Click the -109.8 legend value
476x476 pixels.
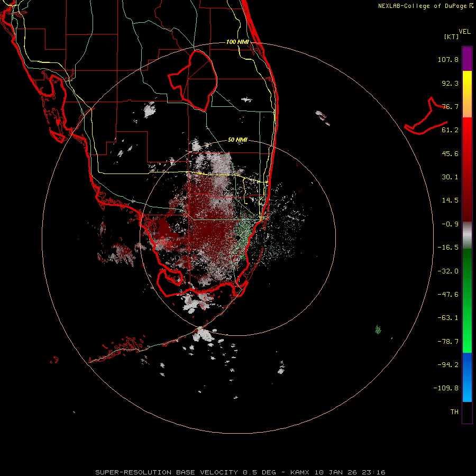(446, 388)
